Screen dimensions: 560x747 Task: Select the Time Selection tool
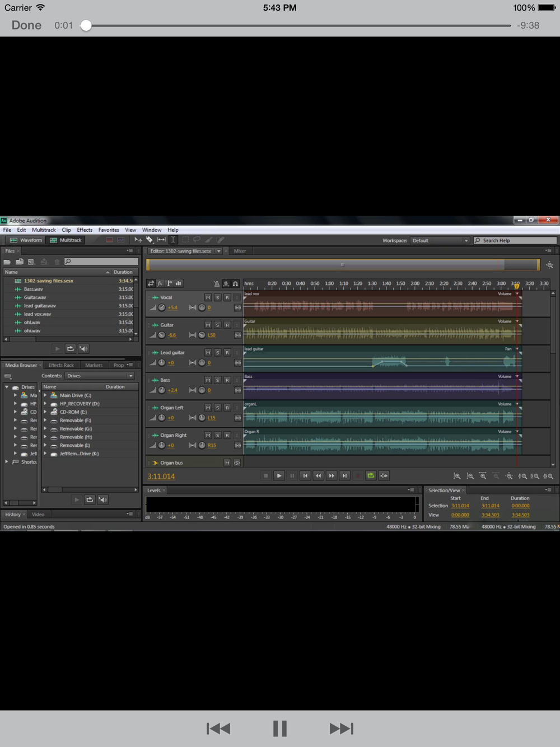[x=173, y=240]
